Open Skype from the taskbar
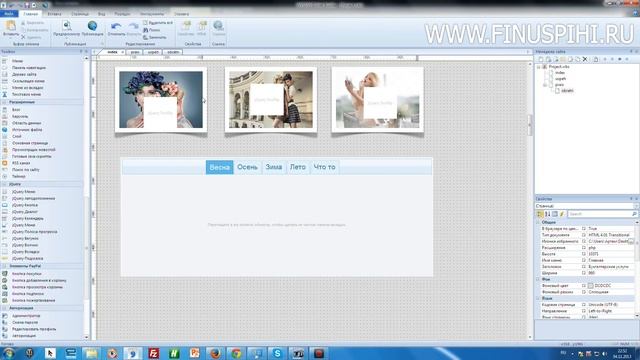The height and width of the screenshot is (360, 640). pos(277,353)
